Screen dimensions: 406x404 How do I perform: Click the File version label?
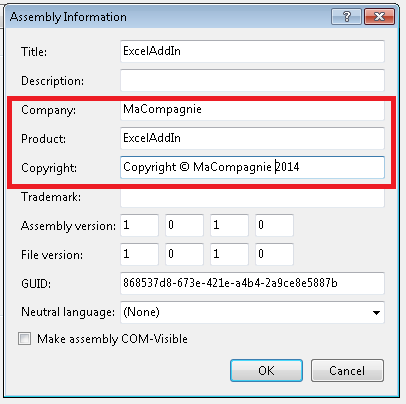coord(52,255)
